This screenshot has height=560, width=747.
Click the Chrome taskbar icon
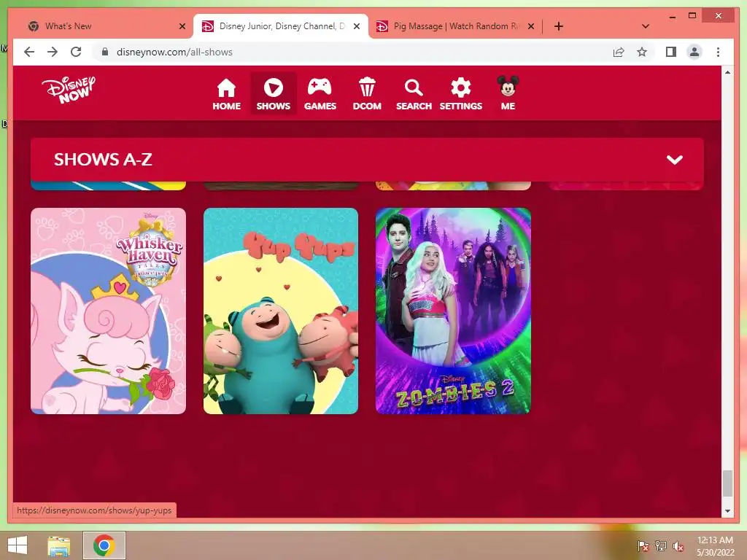tap(104, 545)
